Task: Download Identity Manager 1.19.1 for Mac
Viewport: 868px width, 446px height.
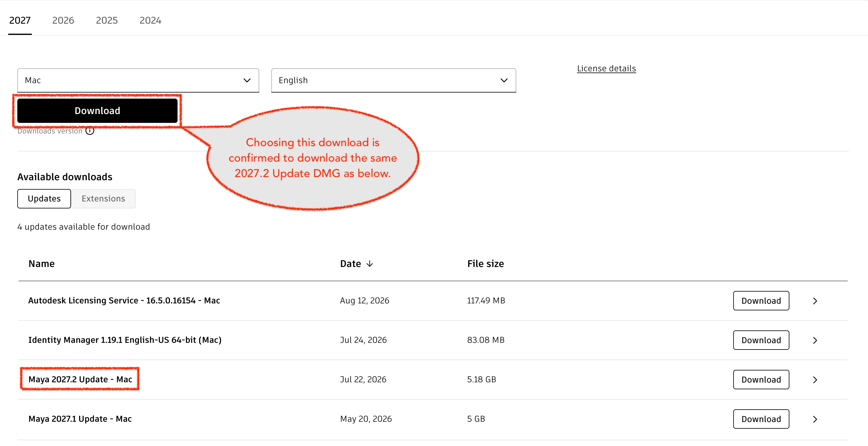Action: pos(761,340)
